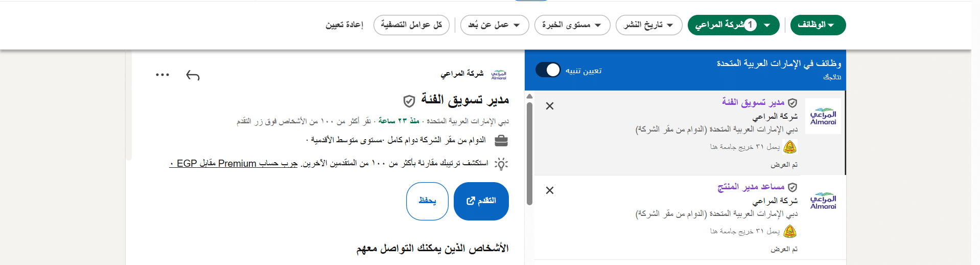Screen dimensions: 980x265
Task: Expand the تاريخ النشر date filter
Action: (x=649, y=25)
